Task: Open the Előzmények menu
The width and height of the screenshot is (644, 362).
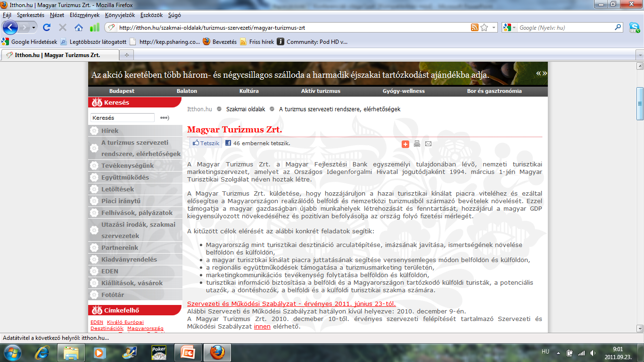Action: 85,15
